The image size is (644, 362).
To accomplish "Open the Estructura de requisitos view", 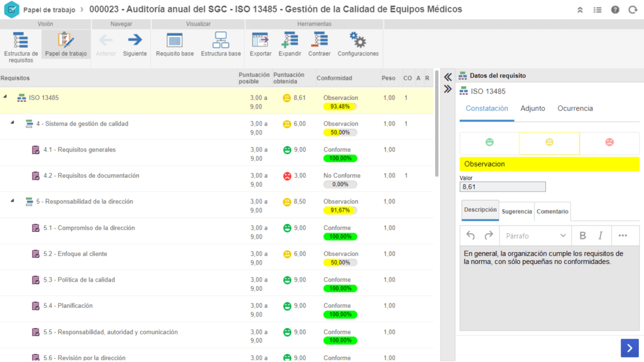I will coord(21,45).
